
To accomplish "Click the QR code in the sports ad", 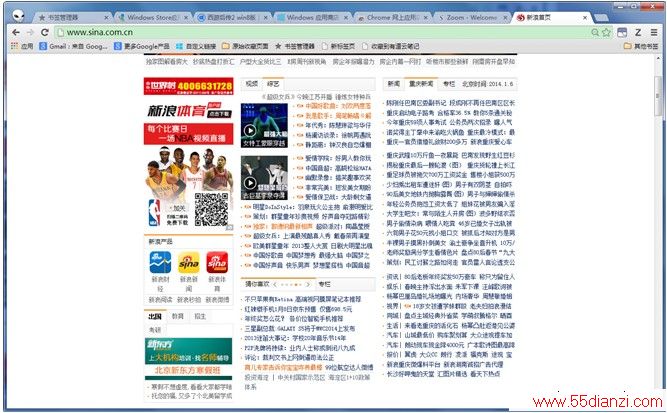I will (x=211, y=209).
